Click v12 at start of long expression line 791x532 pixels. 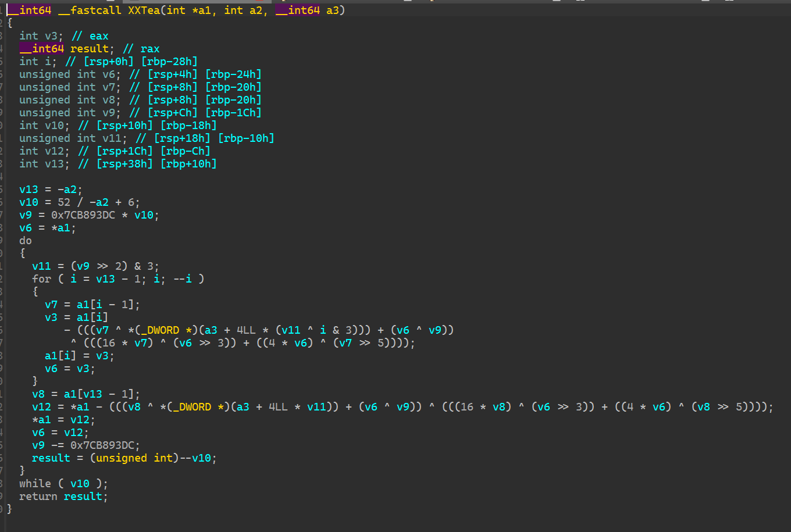click(41, 407)
